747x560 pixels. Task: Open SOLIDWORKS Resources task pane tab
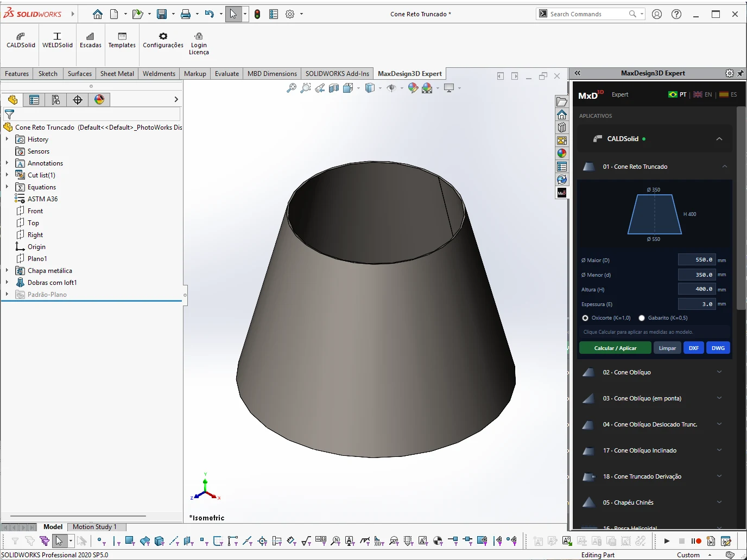(562, 114)
